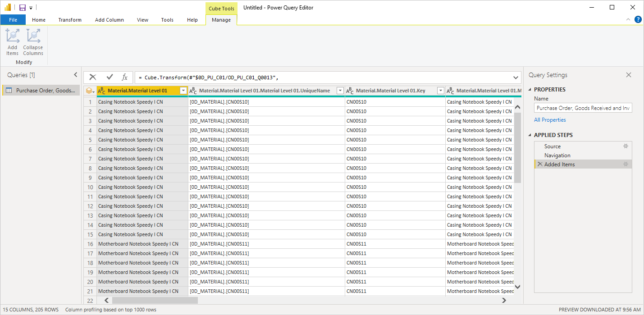The image size is (644, 315).
Task: Click data type icon of Key column
Action: [x=350, y=91]
